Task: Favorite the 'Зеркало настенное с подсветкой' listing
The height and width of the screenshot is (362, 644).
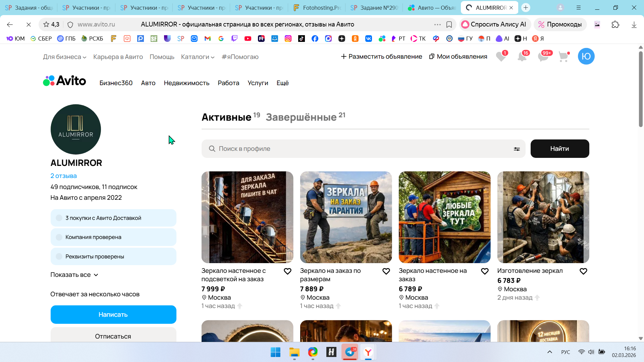Action: (x=287, y=271)
